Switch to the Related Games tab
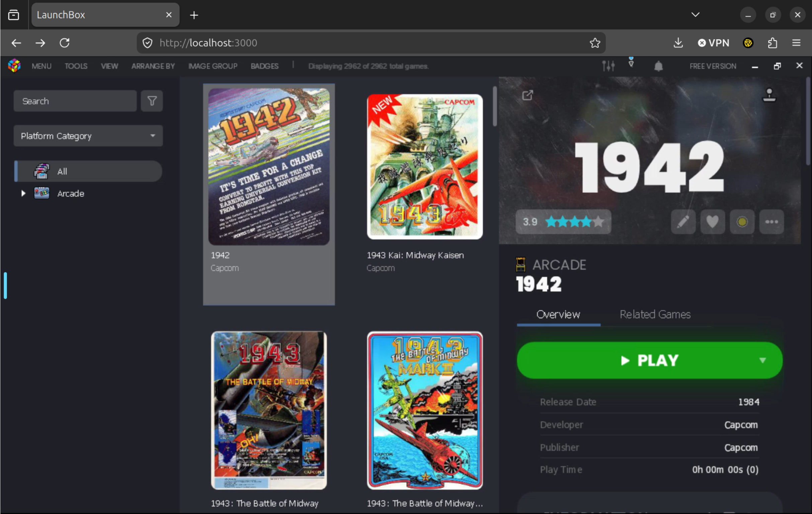Screen dimensions: 812x514 click(x=655, y=315)
